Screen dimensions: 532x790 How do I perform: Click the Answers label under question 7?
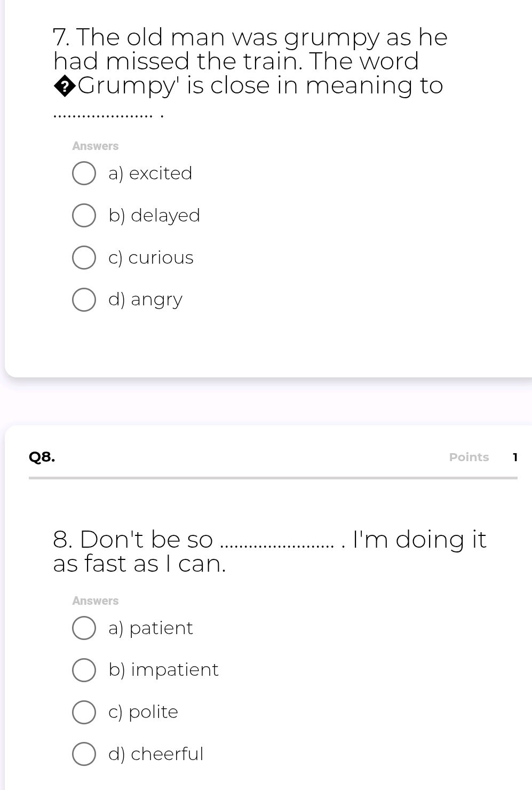click(96, 146)
